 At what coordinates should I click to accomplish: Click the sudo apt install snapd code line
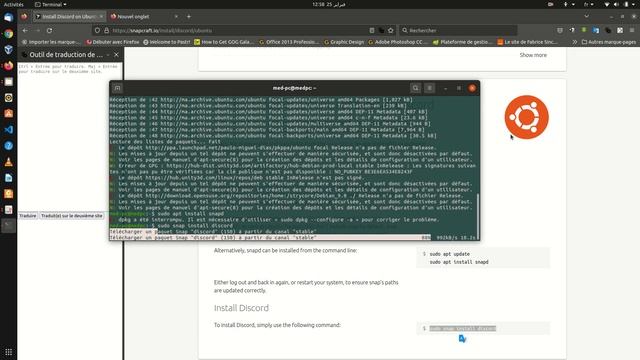click(x=459, y=262)
